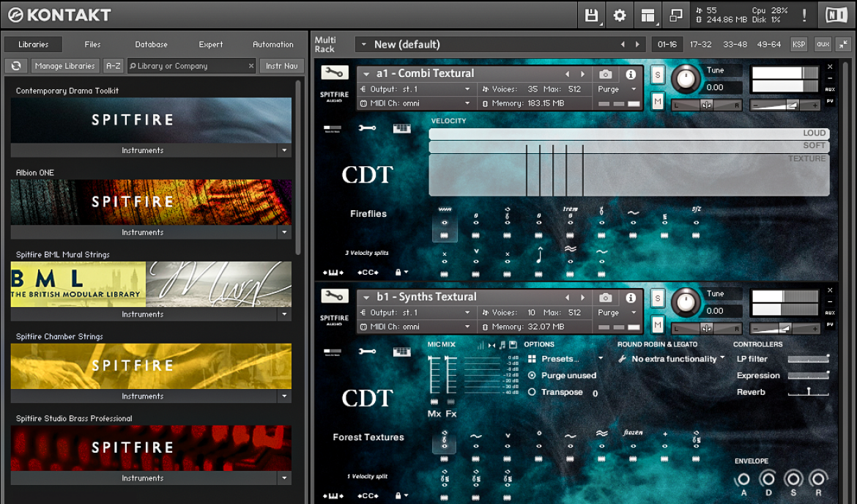Expand Contemporary Drama Toolkit Instruments dropdown arrow
This screenshot has height=504, width=857.
click(284, 150)
